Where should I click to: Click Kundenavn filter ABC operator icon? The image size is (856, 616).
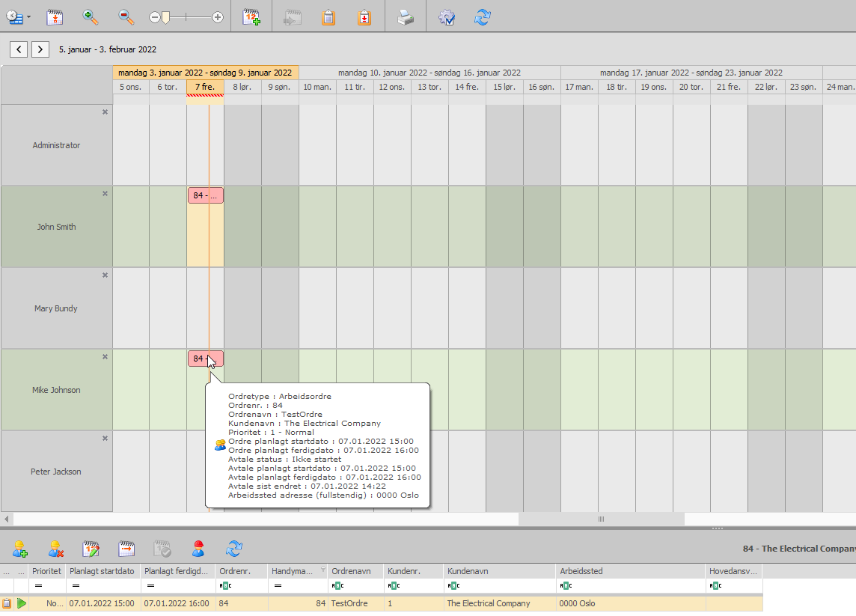pyautogui.click(x=453, y=586)
